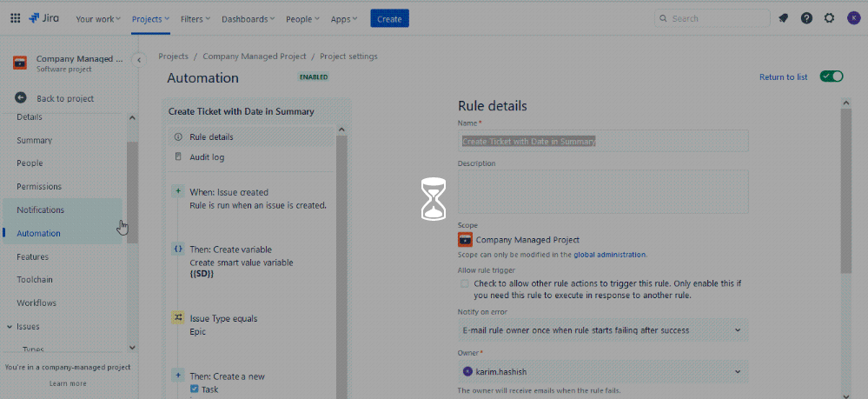The image size is (868, 399).
Task: Click the Issue Type equals condition icon
Action: [x=178, y=317]
